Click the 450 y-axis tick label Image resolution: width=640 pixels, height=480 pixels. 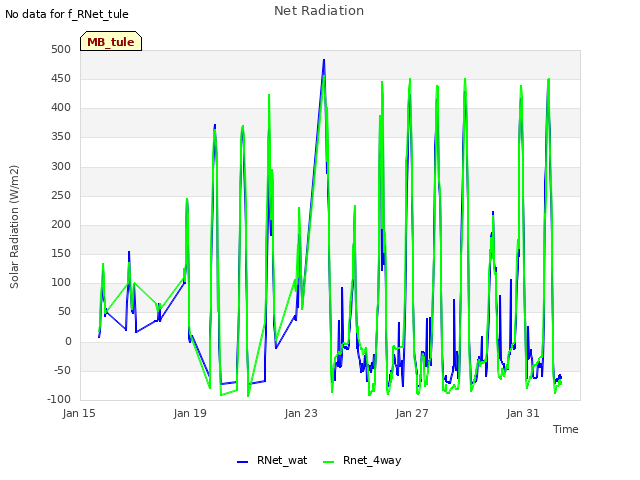[61, 78]
